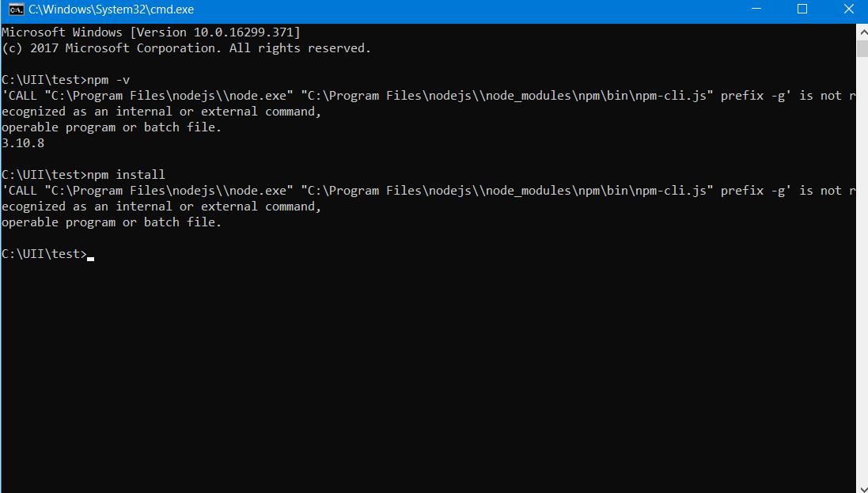Click the version number 3.10.8 output
Image resolution: width=868 pixels, height=493 pixels.
point(21,142)
